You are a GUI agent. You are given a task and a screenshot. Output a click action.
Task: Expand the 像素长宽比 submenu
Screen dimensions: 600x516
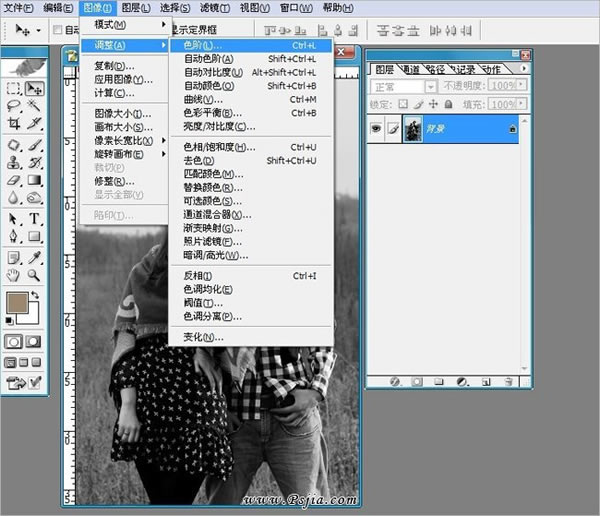126,140
